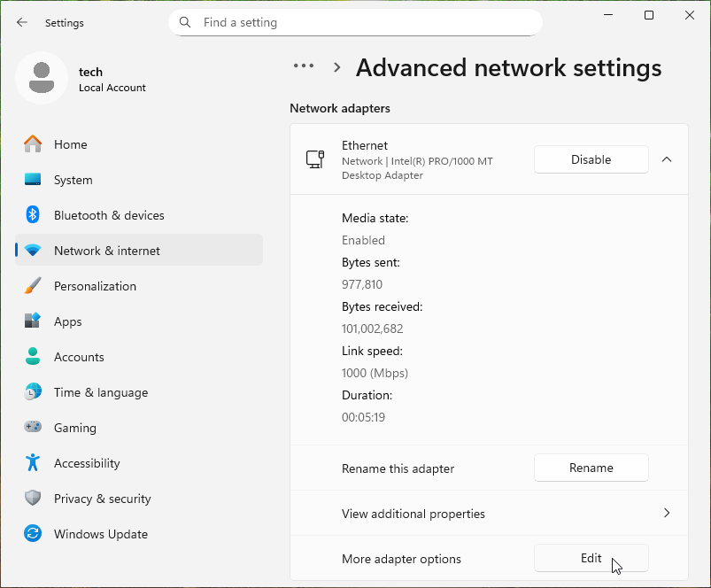Viewport: 711px width, 588px height.
Task: Disable the Ethernet adapter
Action: coord(591,159)
